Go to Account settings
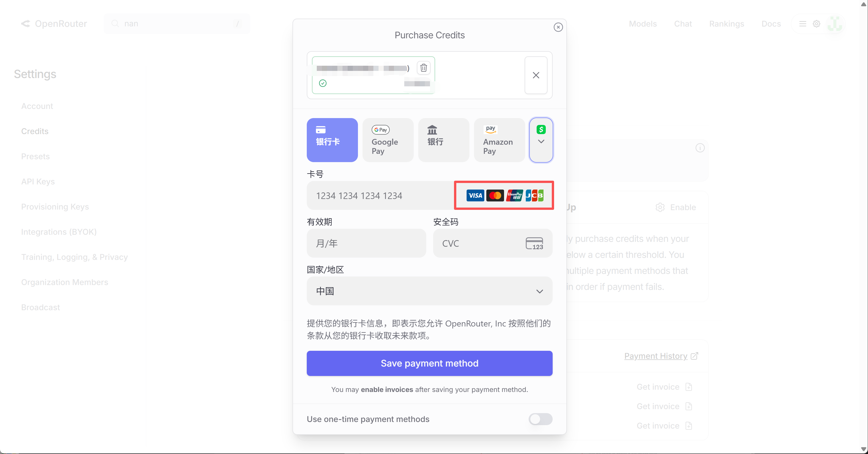 (37, 106)
